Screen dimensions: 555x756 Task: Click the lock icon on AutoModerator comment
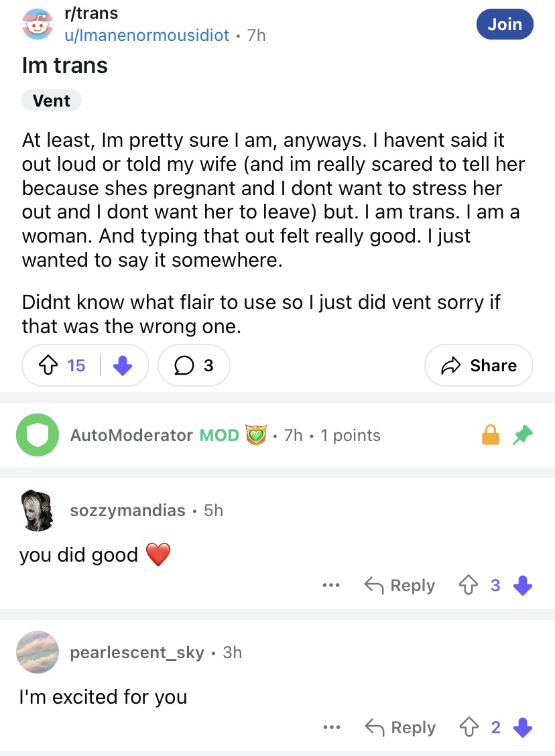491,434
